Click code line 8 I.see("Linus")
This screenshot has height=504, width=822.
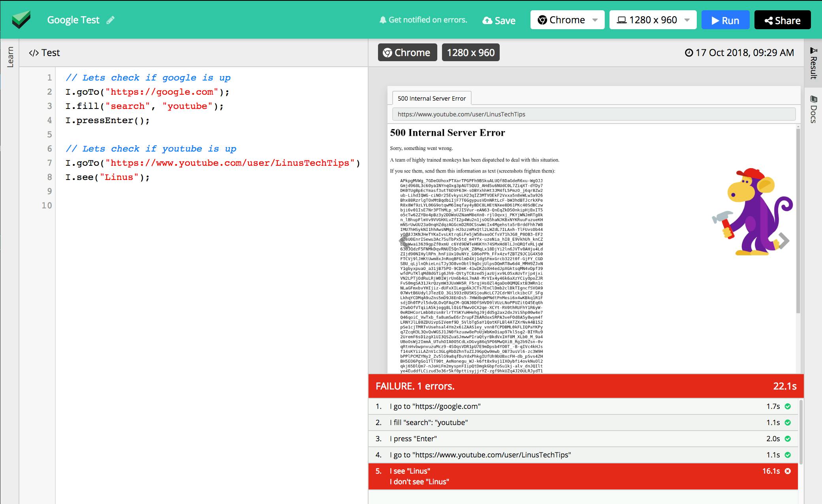[107, 177]
